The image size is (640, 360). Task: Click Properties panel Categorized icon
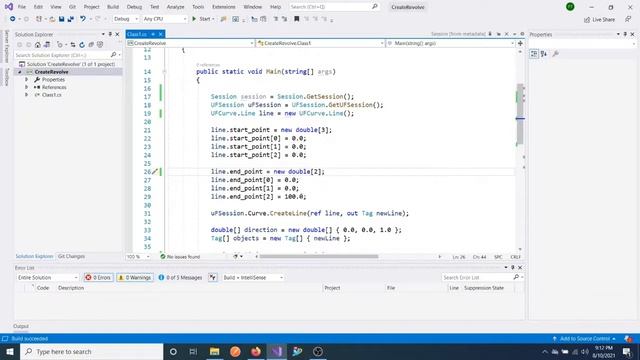(534, 54)
